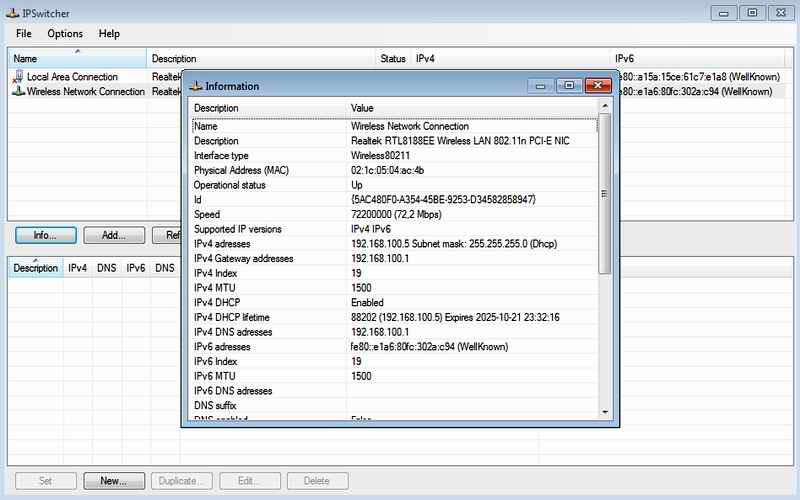Sort adapter list by Status column
This screenshot has width=800, height=500.
pos(392,59)
